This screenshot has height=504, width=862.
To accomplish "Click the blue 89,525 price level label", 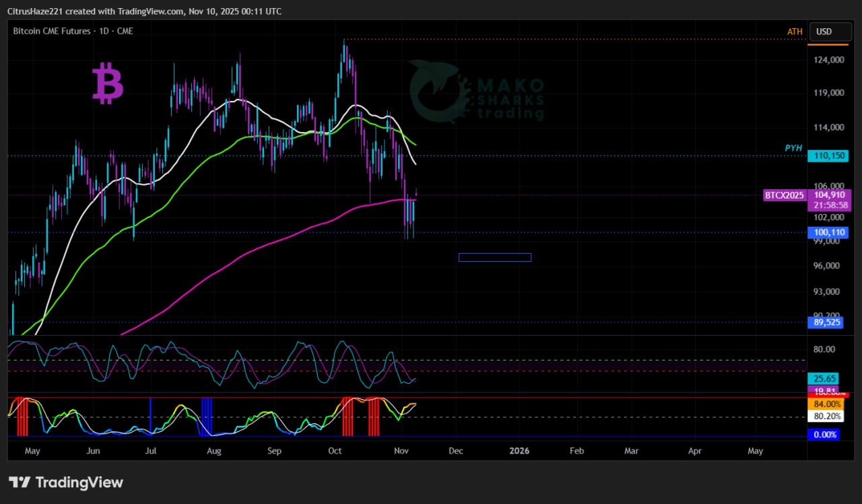I will [828, 322].
